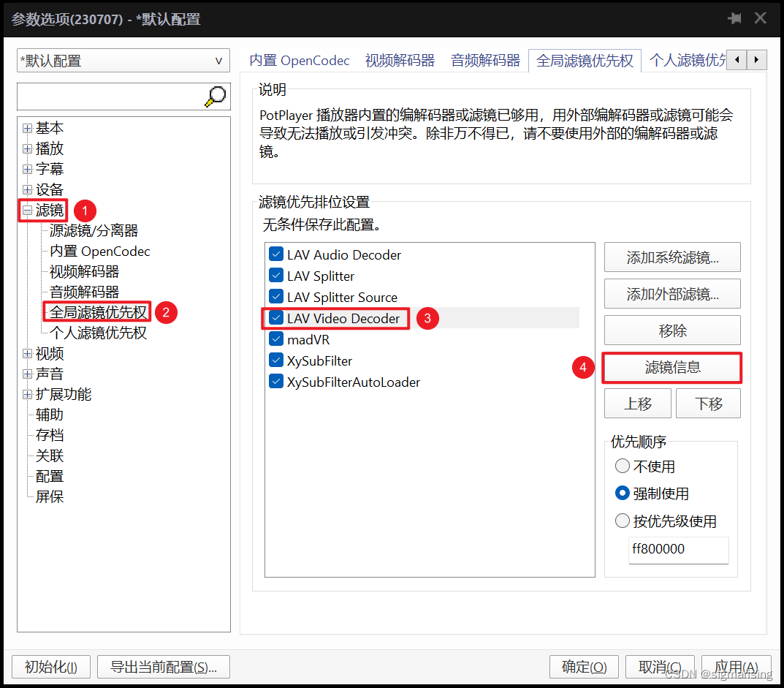The height and width of the screenshot is (688, 784).
Task: Open the 屏保 settings page
Action: pyautogui.click(x=50, y=497)
